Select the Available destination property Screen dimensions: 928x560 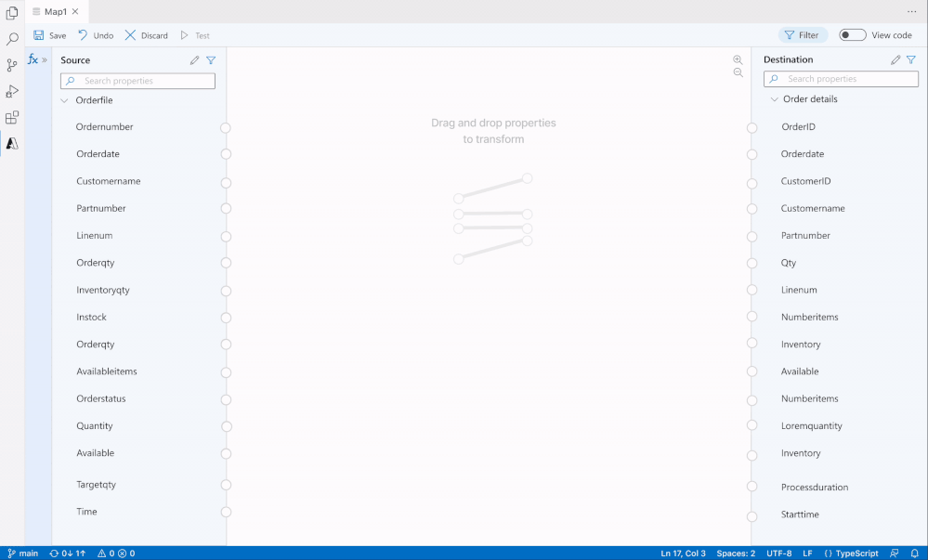pos(800,371)
